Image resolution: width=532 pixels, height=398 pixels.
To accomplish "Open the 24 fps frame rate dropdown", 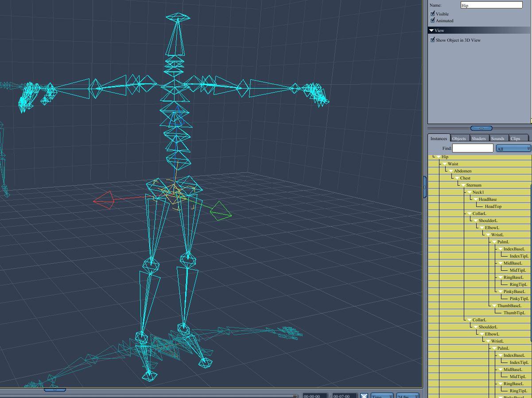I will [x=408, y=396].
